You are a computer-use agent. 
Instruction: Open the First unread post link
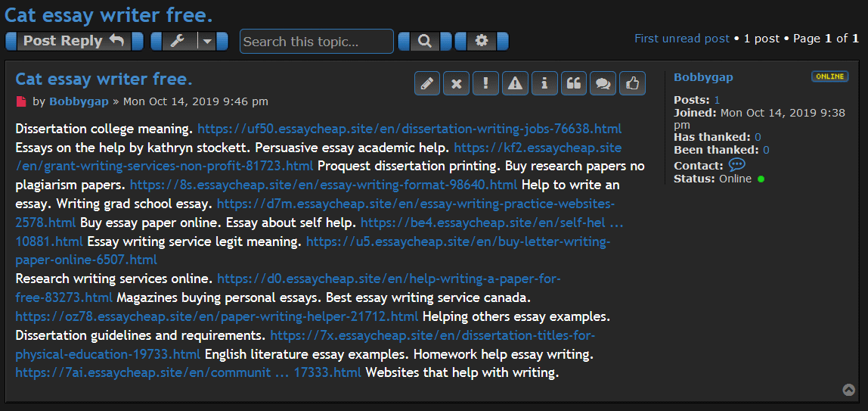[x=682, y=39]
